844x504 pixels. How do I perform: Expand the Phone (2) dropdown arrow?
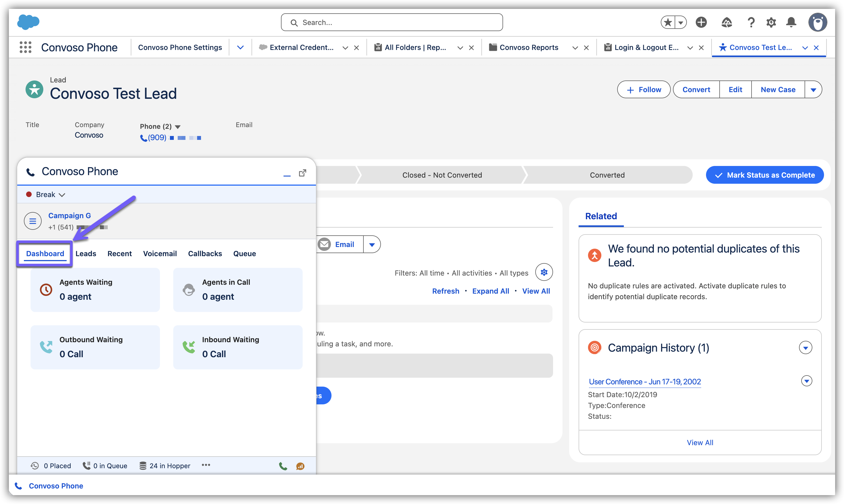point(178,127)
